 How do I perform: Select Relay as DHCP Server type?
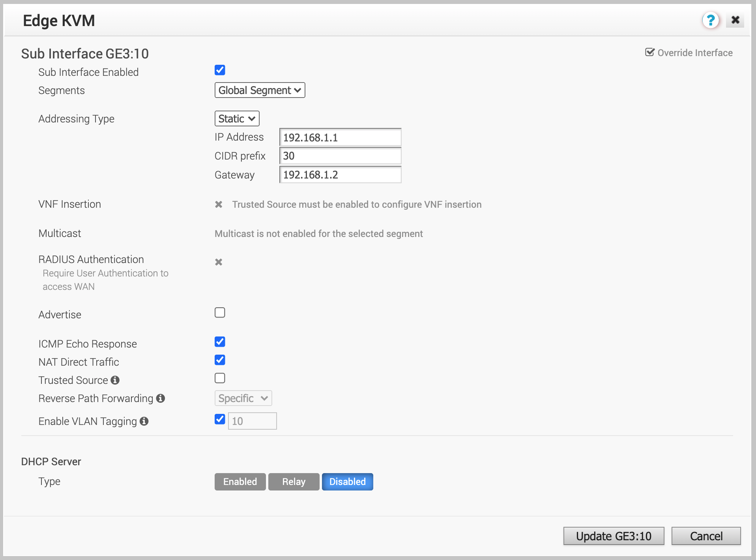click(294, 481)
